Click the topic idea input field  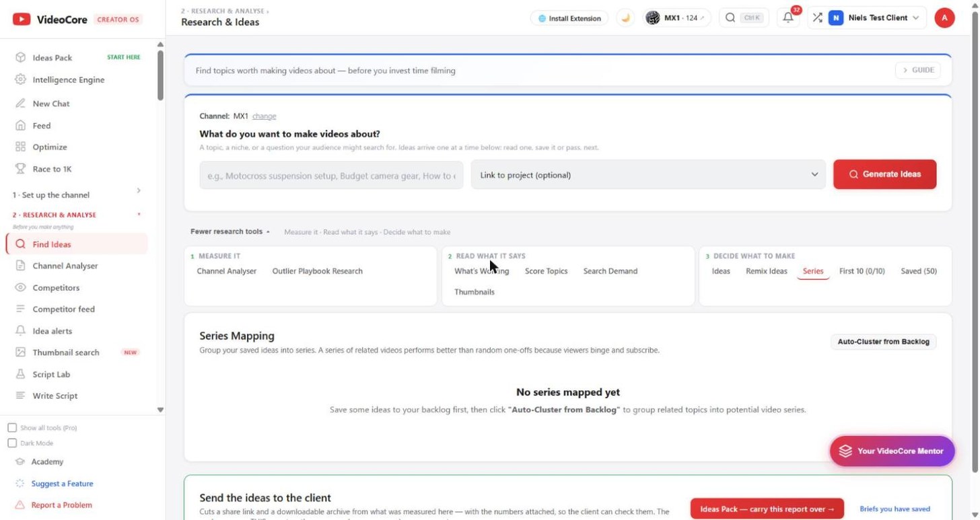pos(331,175)
